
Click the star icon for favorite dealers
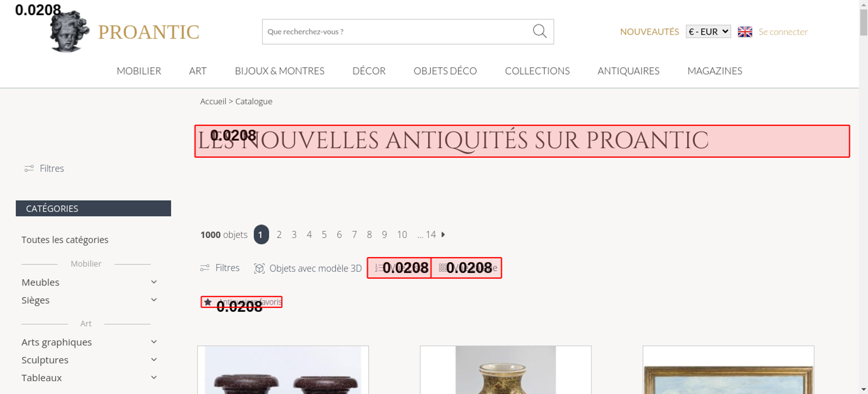click(x=208, y=302)
